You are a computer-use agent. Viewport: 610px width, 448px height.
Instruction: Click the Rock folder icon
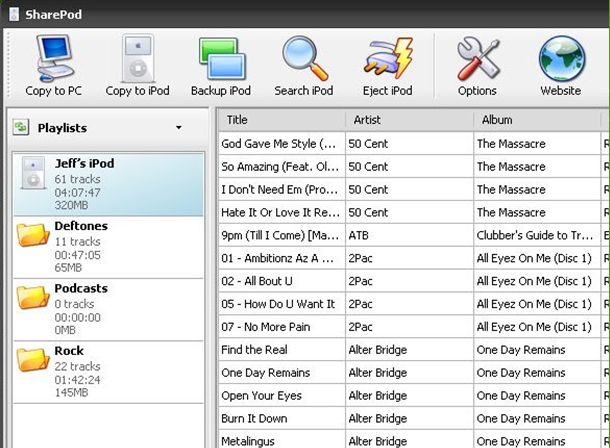pyautogui.click(x=33, y=359)
